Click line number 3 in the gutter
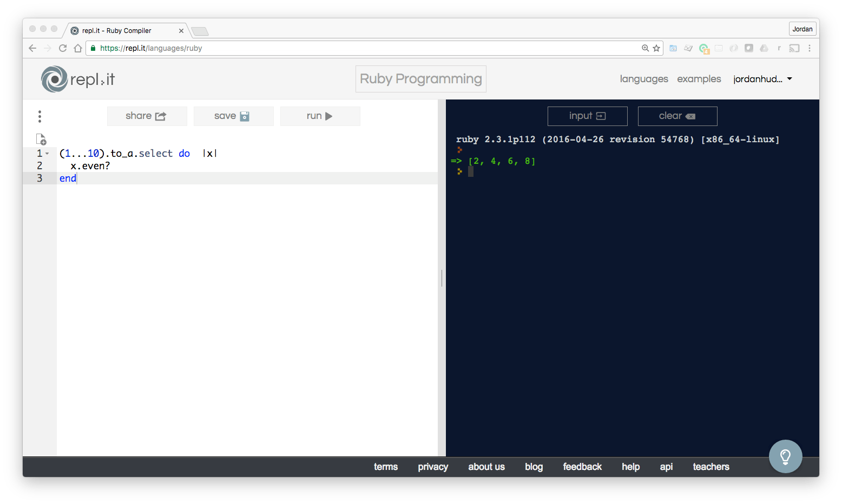This screenshot has width=842, height=504. pos(40,178)
